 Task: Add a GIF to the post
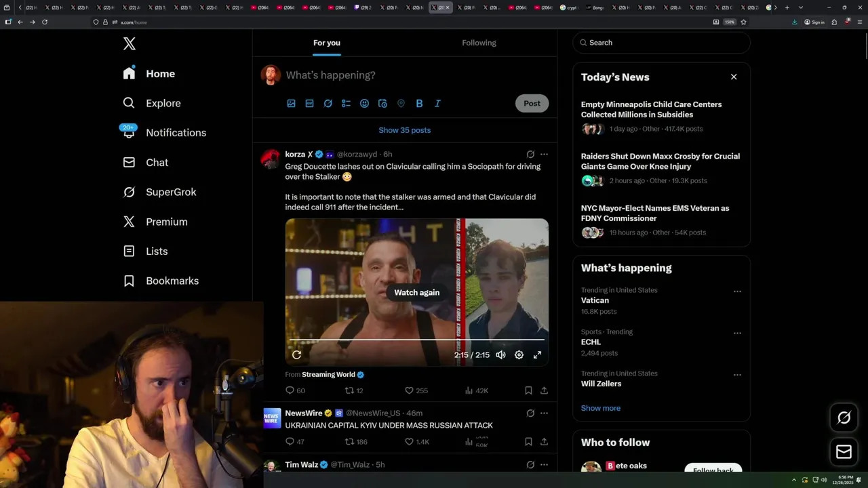pos(309,104)
